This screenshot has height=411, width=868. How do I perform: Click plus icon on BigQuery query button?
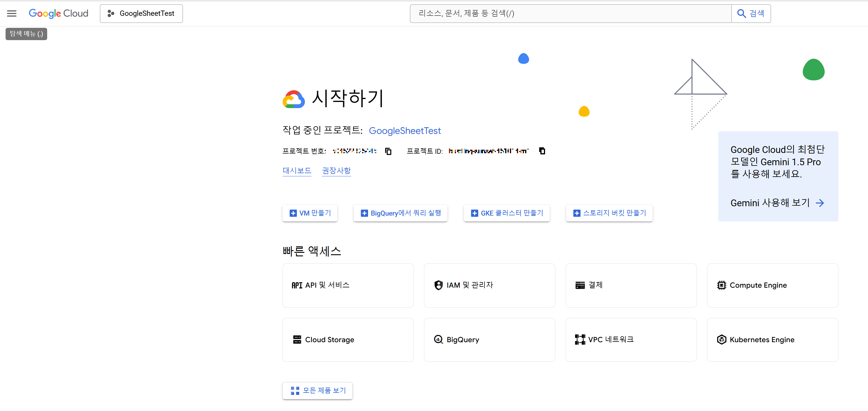[x=364, y=213]
